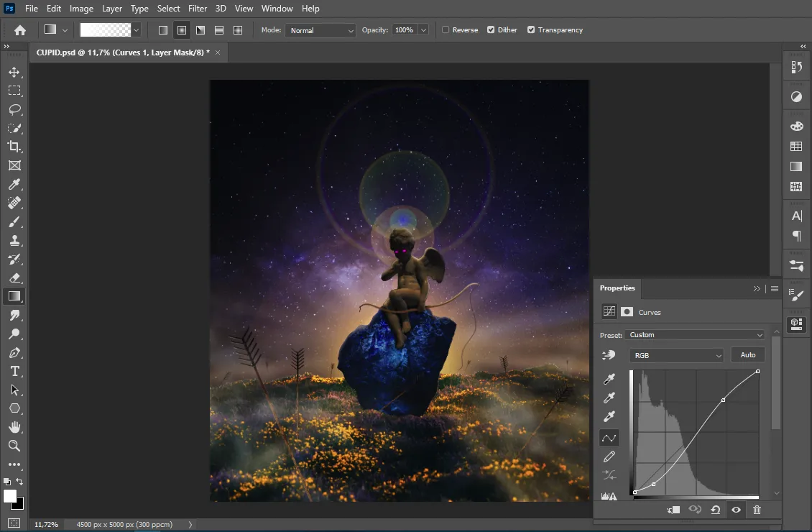Open the Filter menu
812x532 pixels.
[198, 9]
